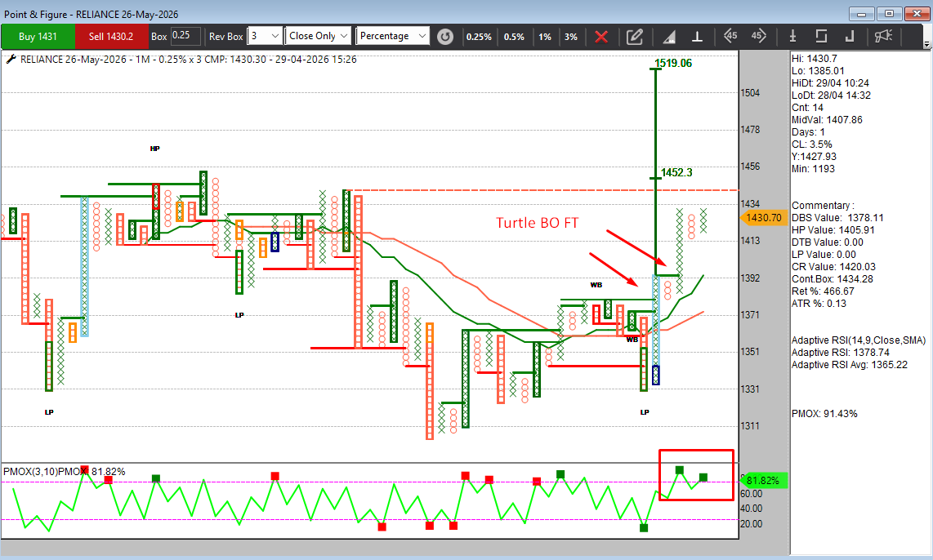933x560 pixels.
Task: Click the 'Cont.Box: 1434.28' line
Action: (832, 279)
